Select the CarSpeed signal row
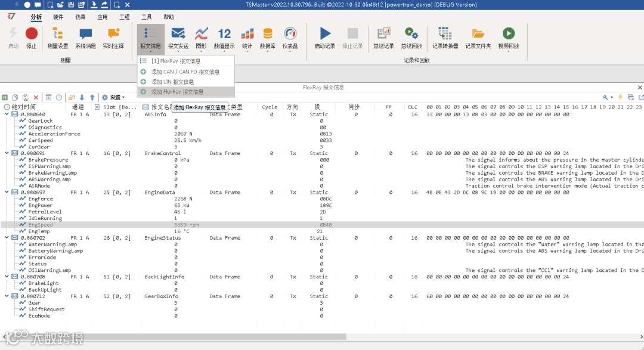 click(x=322, y=140)
